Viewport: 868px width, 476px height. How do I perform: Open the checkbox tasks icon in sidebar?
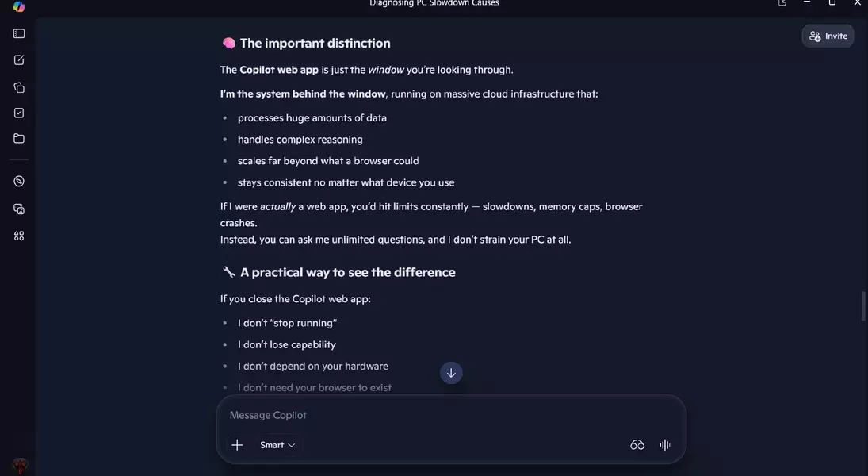click(x=19, y=113)
